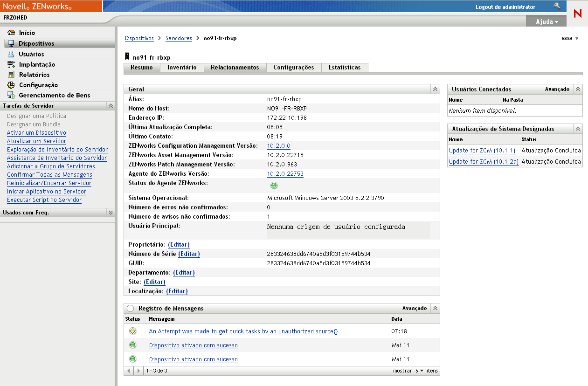This screenshot has height=386, width=588.
Task: Click the Relatórios report icon
Action: (x=11, y=75)
